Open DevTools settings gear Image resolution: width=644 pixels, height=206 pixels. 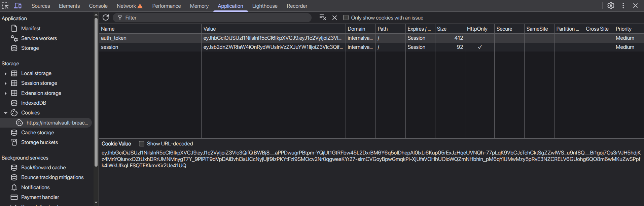[x=611, y=6]
